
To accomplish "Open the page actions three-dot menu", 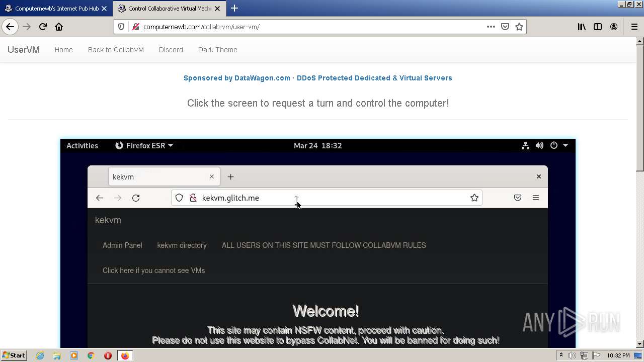I will tap(491, 27).
